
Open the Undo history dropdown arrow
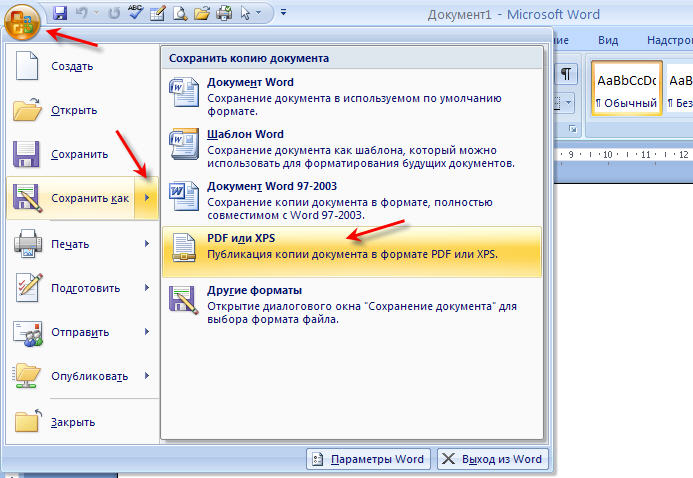coord(96,13)
